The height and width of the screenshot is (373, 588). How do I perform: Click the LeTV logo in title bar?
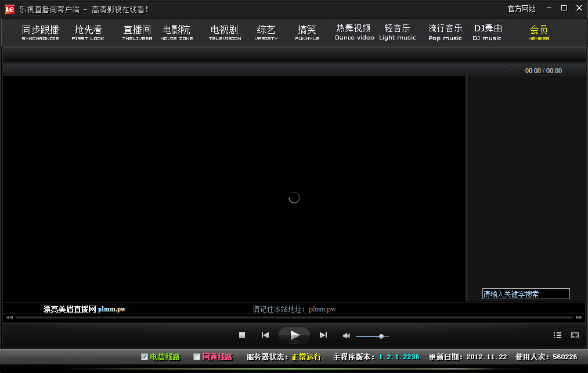coord(11,9)
